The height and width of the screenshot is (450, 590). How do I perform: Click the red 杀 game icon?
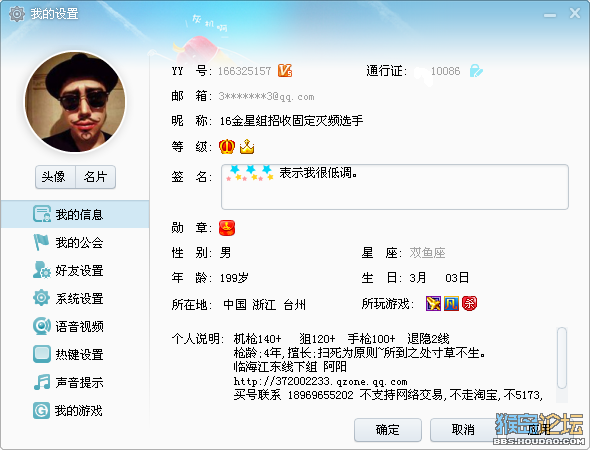(x=469, y=303)
